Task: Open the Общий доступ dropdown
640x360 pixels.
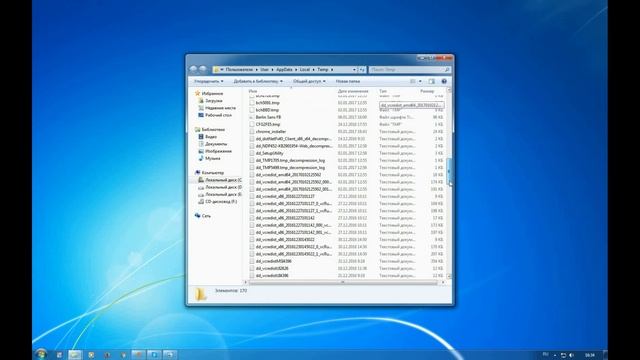Action: (309, 81)
